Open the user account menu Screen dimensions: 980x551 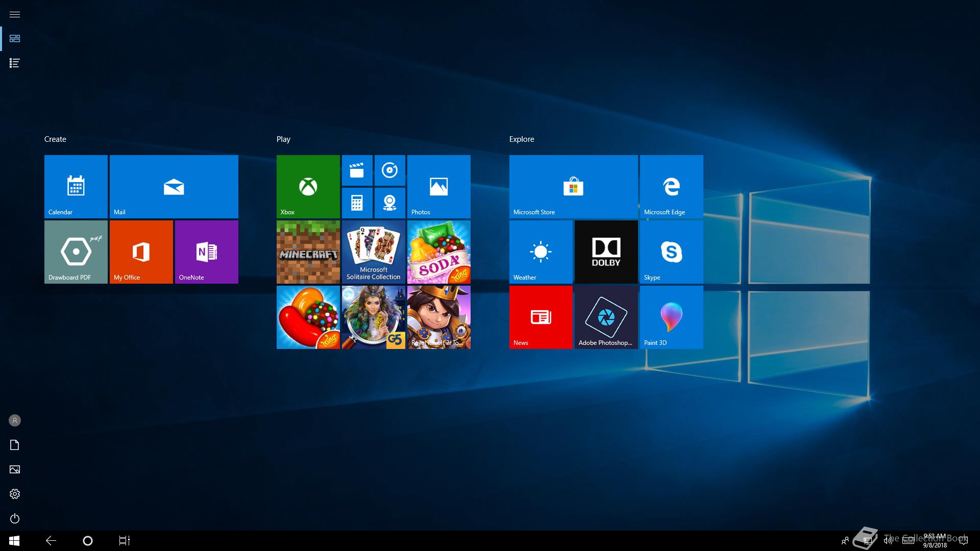click(15, 420)
